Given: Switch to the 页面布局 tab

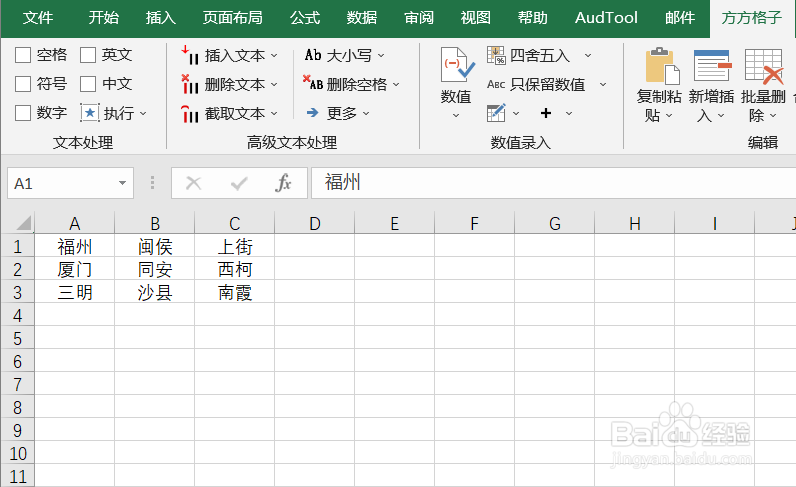Looking at the screenshot, I should pos(233,18).
